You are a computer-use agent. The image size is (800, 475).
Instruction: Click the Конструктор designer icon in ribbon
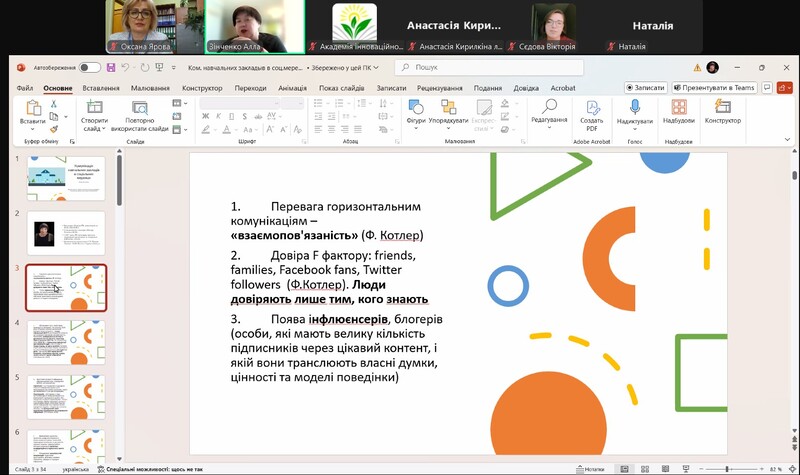coord(722,107)
